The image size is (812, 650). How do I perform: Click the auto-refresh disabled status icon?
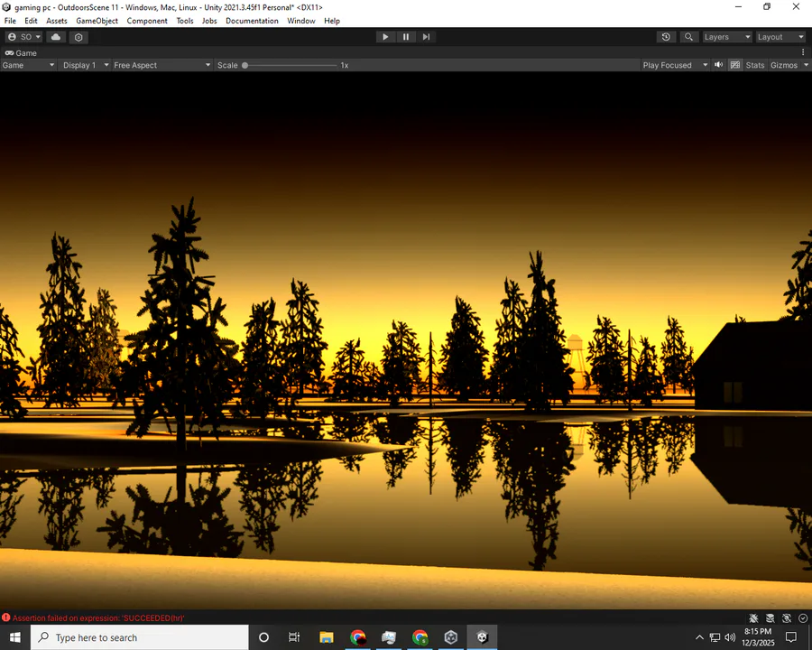[787, 617]
